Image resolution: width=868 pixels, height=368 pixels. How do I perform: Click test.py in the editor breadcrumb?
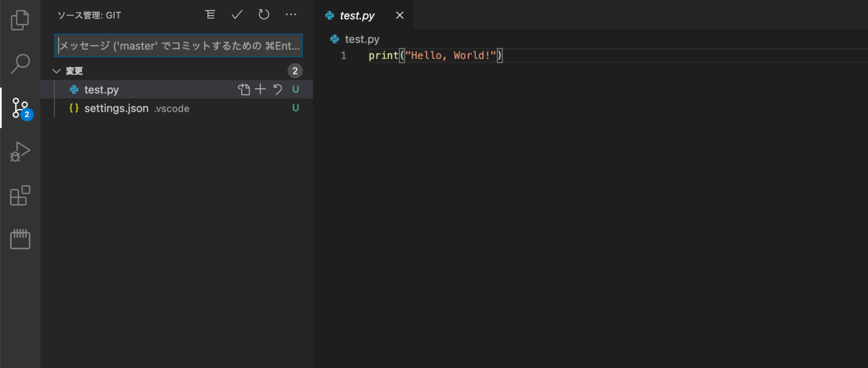pos(362,40)
